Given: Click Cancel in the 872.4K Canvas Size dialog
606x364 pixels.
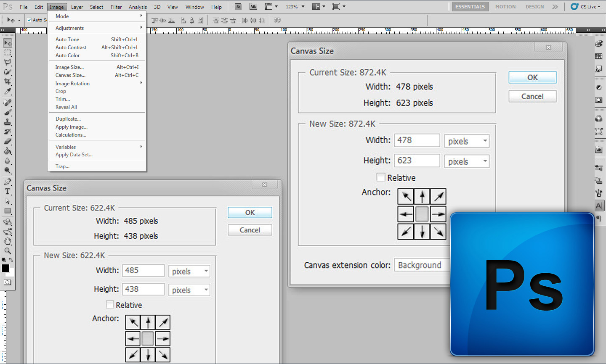Looking at the screenshot, I should (x=532, y=96).
